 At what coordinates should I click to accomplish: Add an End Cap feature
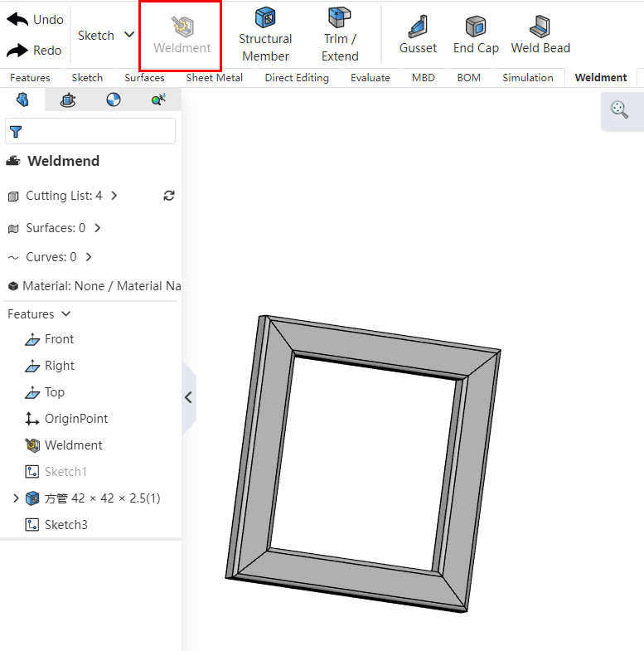476,34
